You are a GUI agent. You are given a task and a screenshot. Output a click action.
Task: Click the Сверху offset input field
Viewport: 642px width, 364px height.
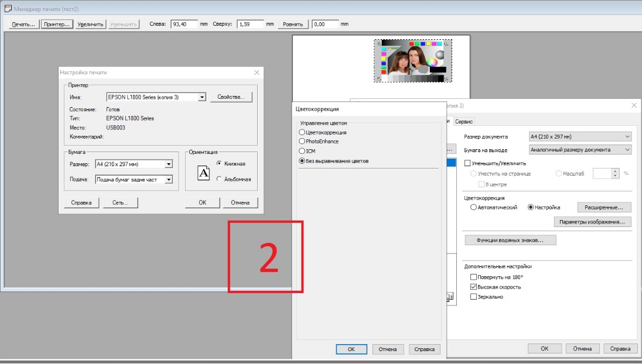click(250, 24)
